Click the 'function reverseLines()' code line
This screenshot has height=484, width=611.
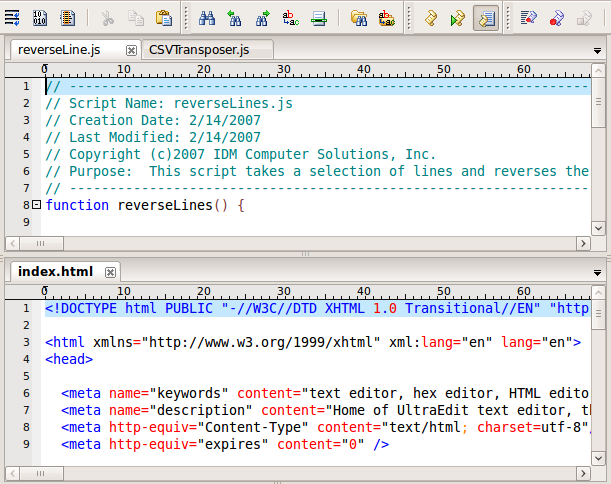(145, 205)
